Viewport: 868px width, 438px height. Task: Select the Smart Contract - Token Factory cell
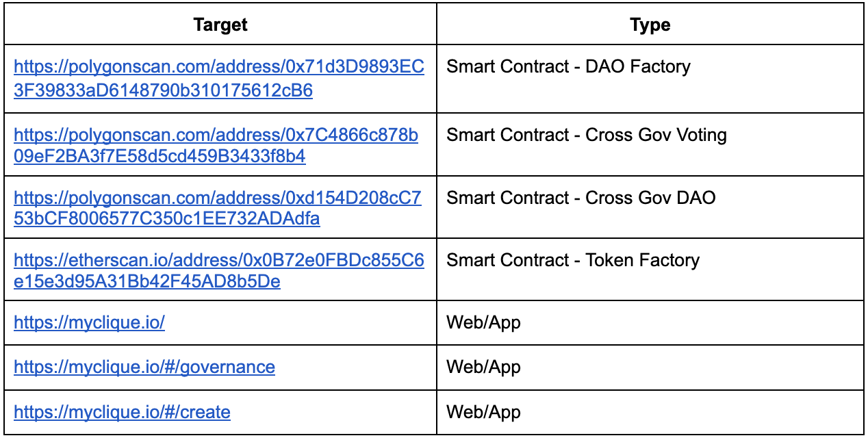tap(650, 269)
